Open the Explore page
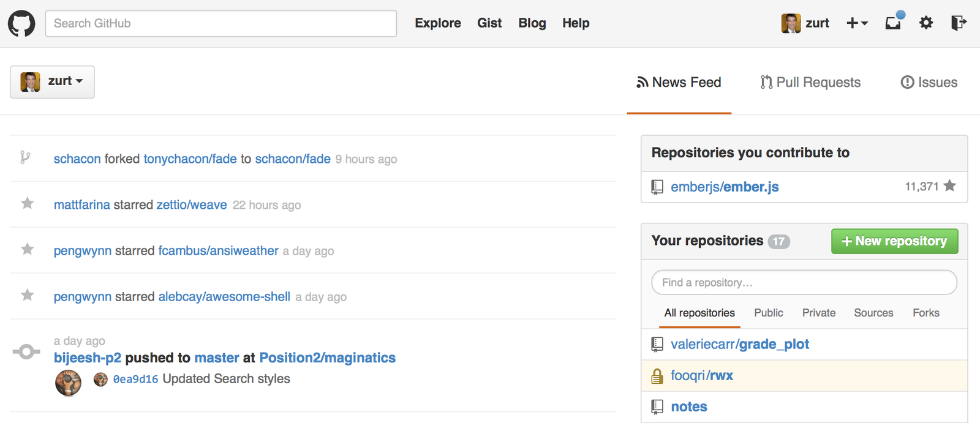 pos(438,23)
